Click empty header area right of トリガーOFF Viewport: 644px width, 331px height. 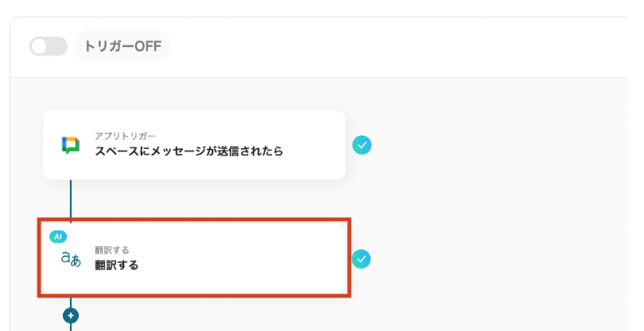[390, 47]
